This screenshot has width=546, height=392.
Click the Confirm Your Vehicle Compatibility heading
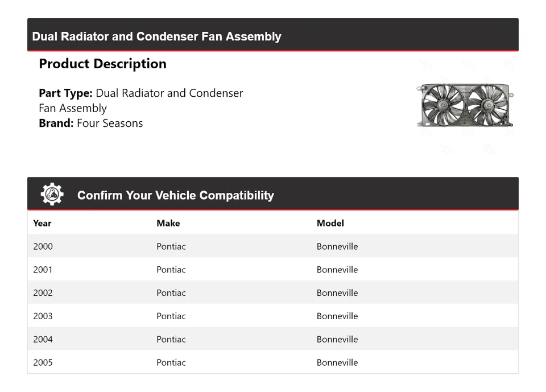coord(175,195)
